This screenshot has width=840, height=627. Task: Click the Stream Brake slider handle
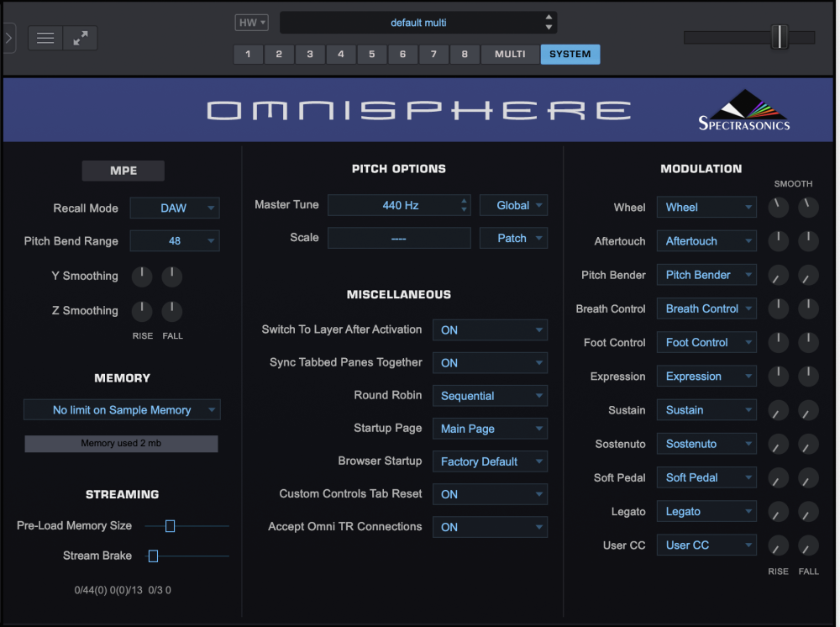click(153, 556)
